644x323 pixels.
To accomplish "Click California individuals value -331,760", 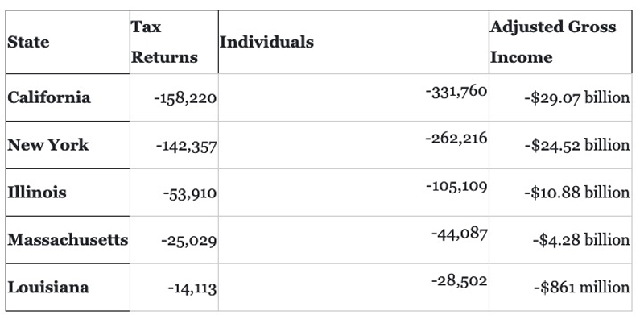I will point(456,91).
